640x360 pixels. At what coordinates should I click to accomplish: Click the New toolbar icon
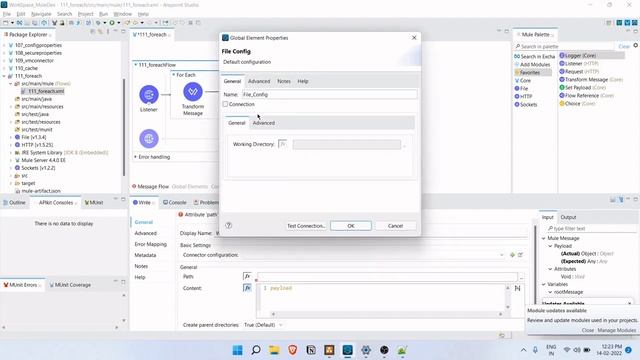(x=5, y=23)
